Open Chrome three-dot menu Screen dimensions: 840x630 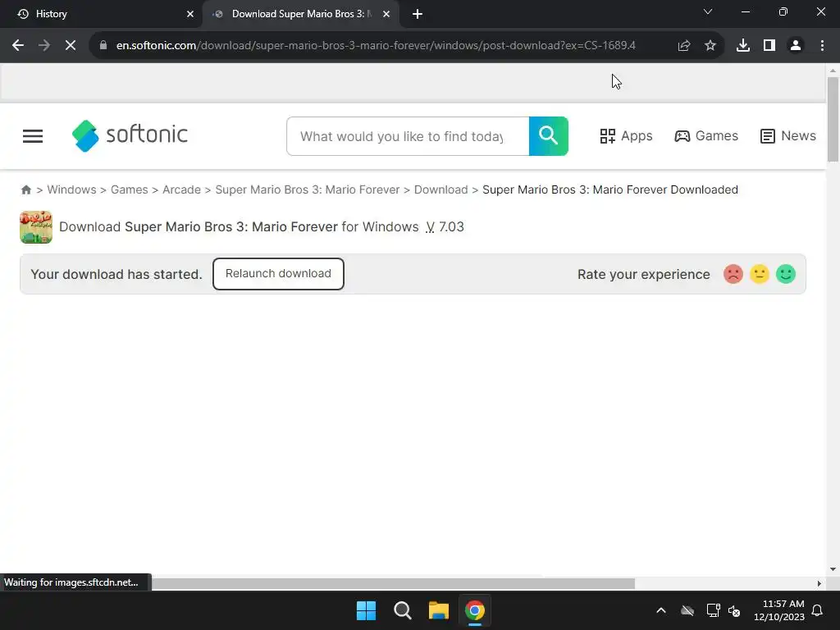click(x=822, y=46)
